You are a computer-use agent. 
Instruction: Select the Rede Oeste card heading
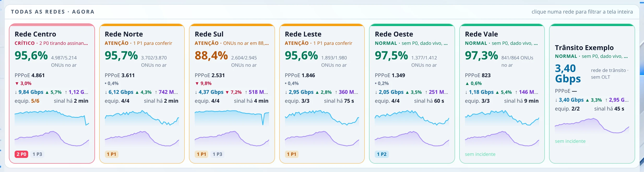(394, 34)
